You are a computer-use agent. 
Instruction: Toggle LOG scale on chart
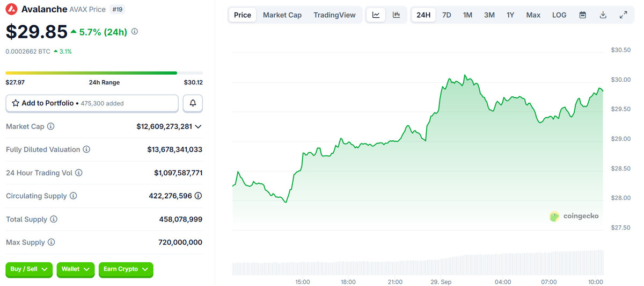(x=559, y=15)
